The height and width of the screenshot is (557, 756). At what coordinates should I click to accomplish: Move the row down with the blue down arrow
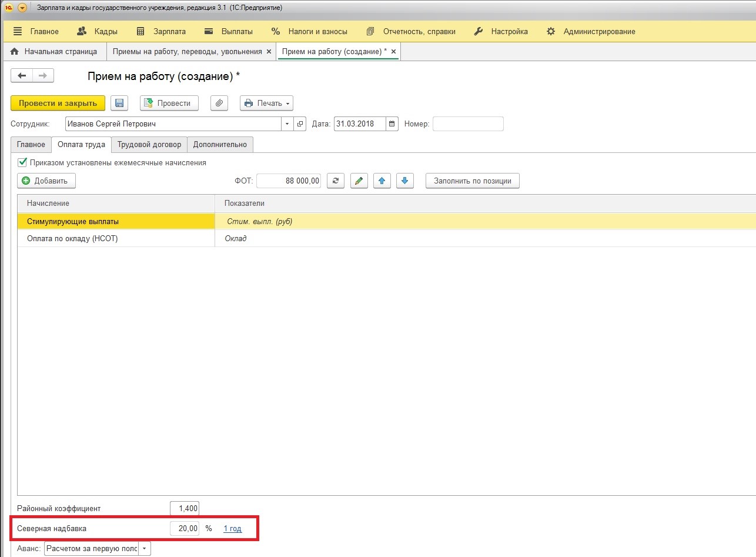point(405,181)
